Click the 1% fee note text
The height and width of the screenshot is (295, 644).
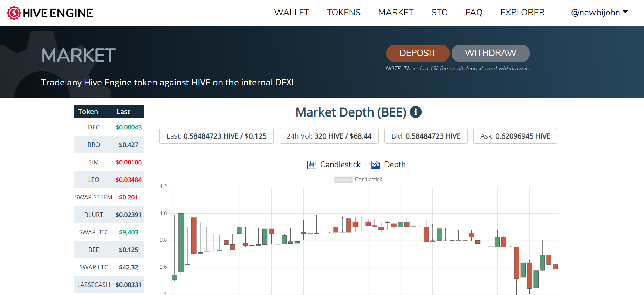coord(458,69)
